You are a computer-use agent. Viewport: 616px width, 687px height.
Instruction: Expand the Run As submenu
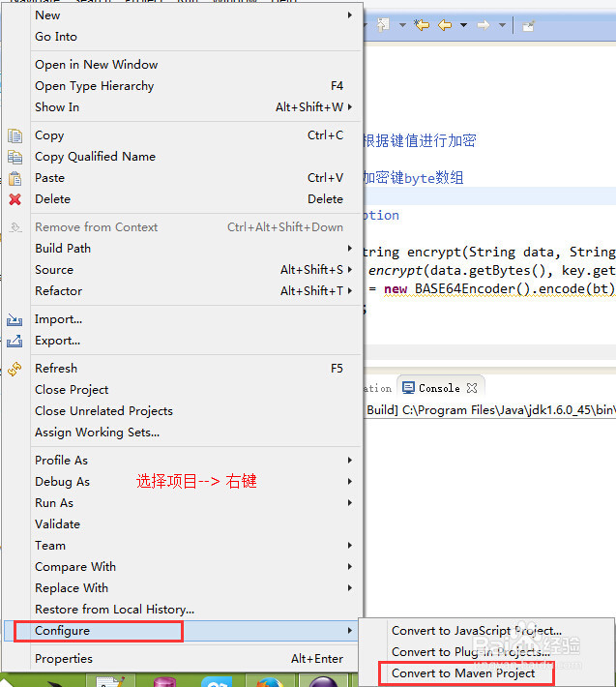(x=183, y=503)
